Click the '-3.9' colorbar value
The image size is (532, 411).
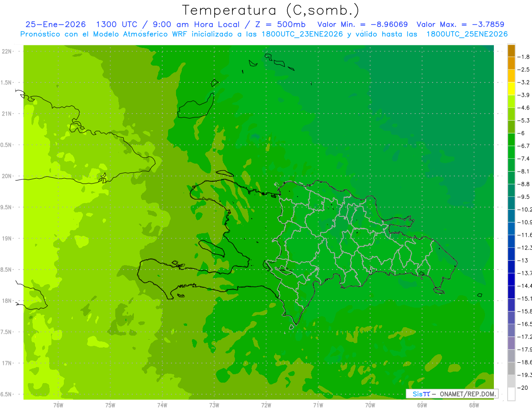click(524, 95)
